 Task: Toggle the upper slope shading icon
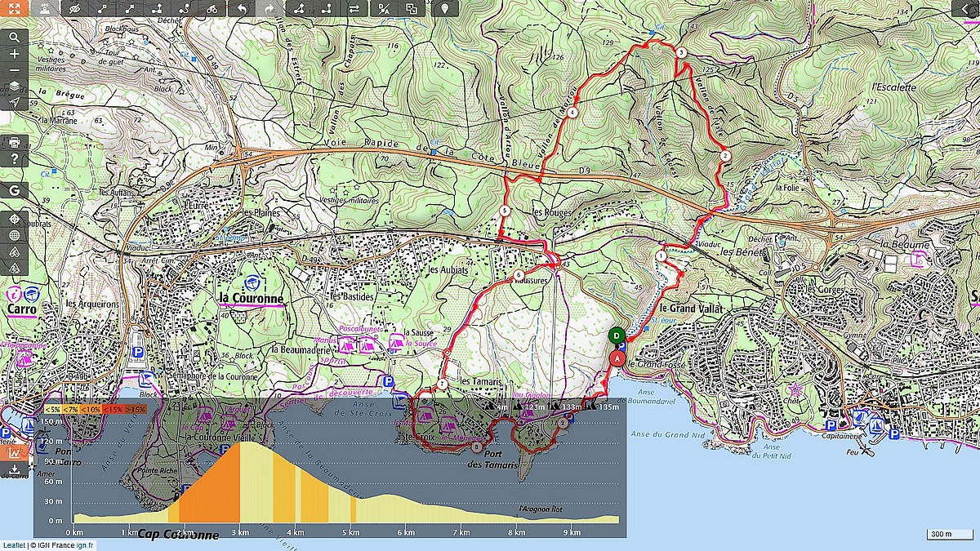tap(14, 252)
